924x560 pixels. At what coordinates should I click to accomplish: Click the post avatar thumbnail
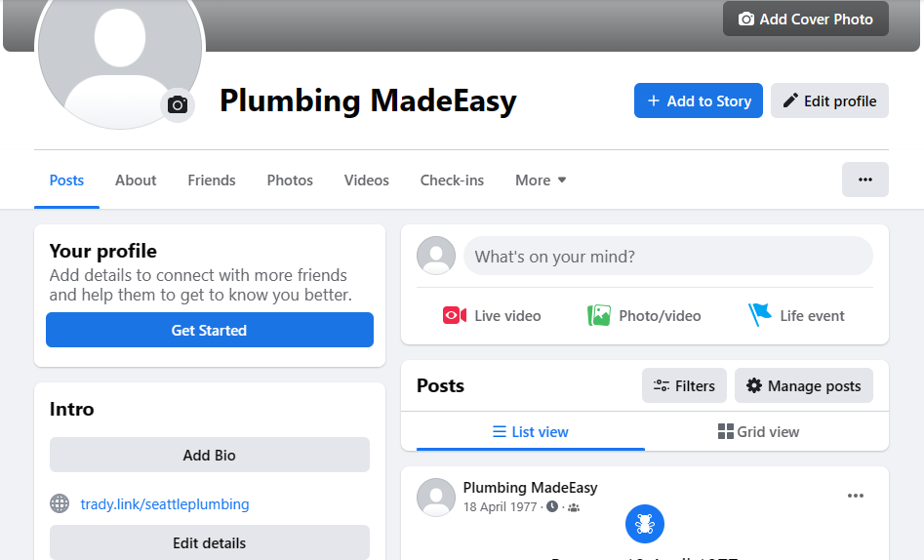coord(436,497)
